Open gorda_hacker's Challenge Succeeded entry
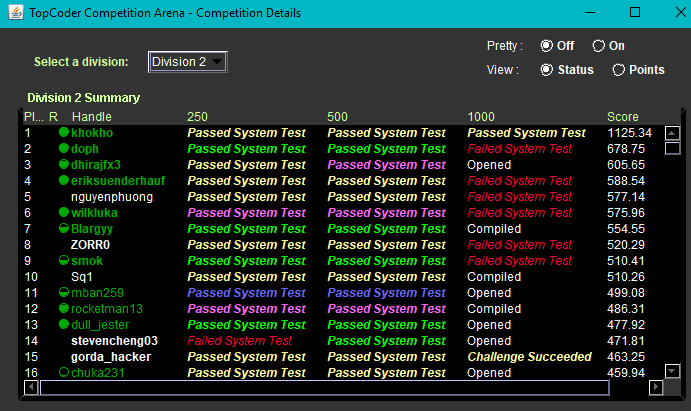The width and height of the screenshot is (691, 411). (529, 356)
